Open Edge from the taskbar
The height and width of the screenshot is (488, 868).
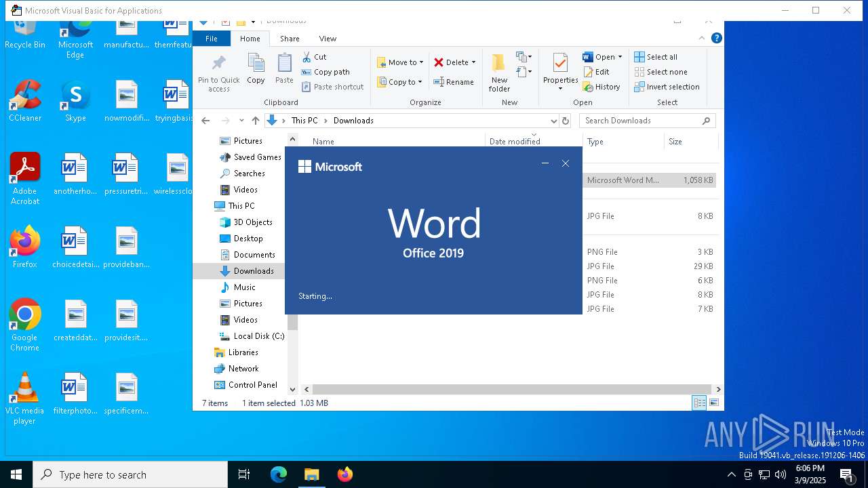(279, 474)
